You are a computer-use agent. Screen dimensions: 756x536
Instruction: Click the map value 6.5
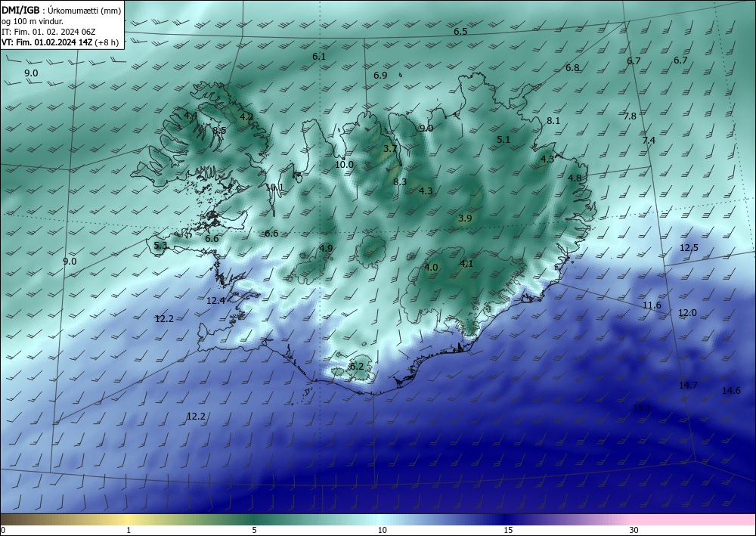pos(460,31)
